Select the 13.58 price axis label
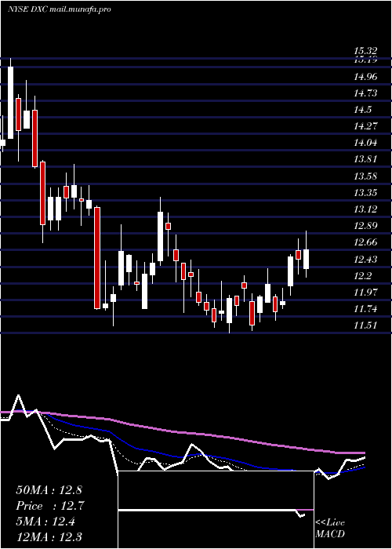 pos(365,176)
